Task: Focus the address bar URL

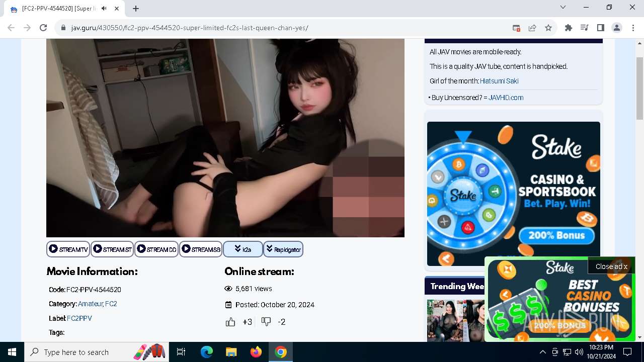Action: [x=190, y=28]
